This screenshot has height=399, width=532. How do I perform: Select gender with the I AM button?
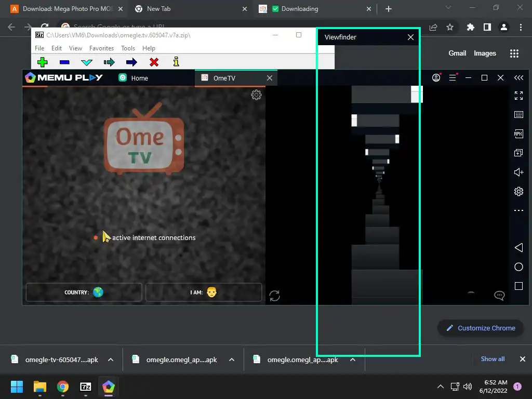tap(204, 292)
